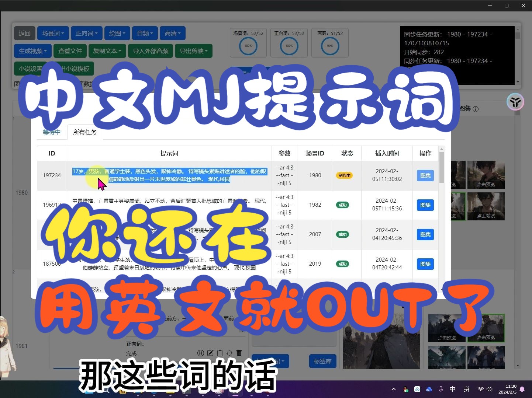Click the 状态 column header
Image resolution: width=532 pixels, height=398 pixels.
[347, 153]
